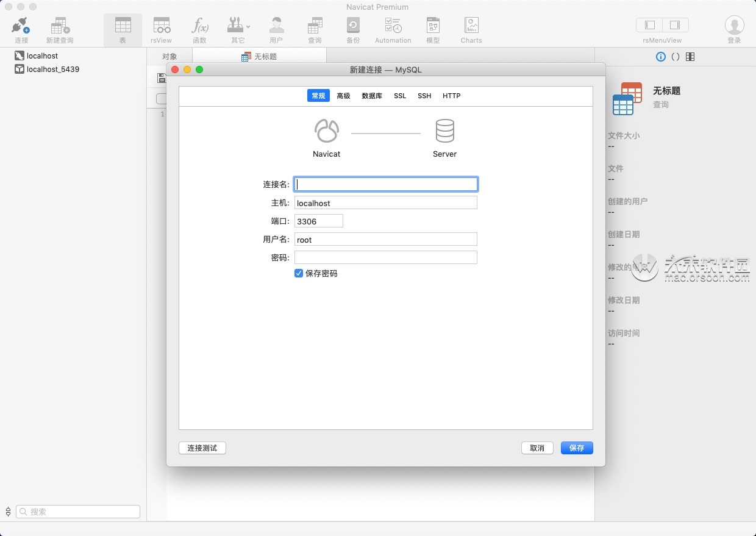
Task: Click the sidebar filter arrows icon
Action: (8, 512)
